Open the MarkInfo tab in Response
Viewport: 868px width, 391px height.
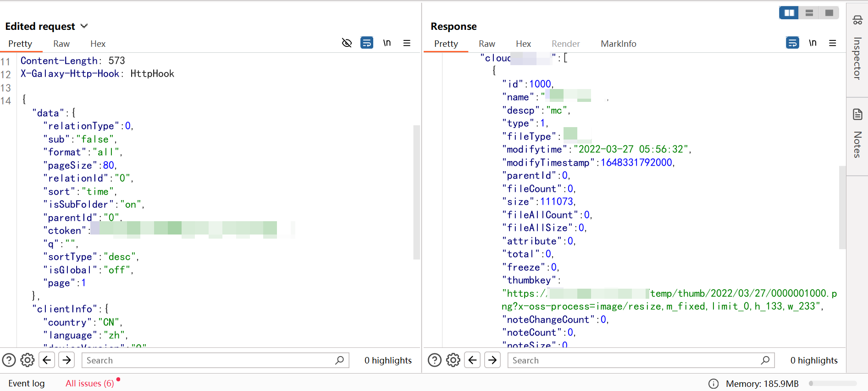click(x=619, y=44)
